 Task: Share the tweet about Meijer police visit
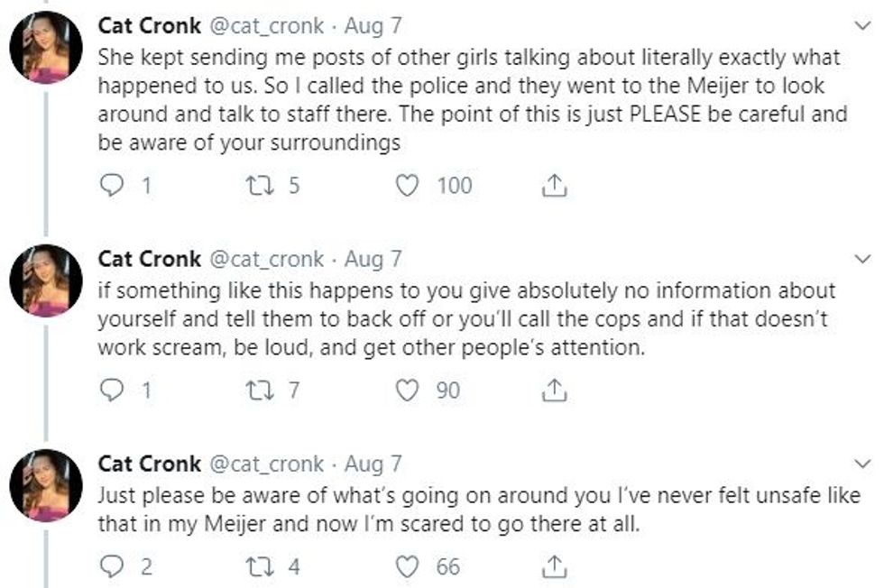[553, 186]
